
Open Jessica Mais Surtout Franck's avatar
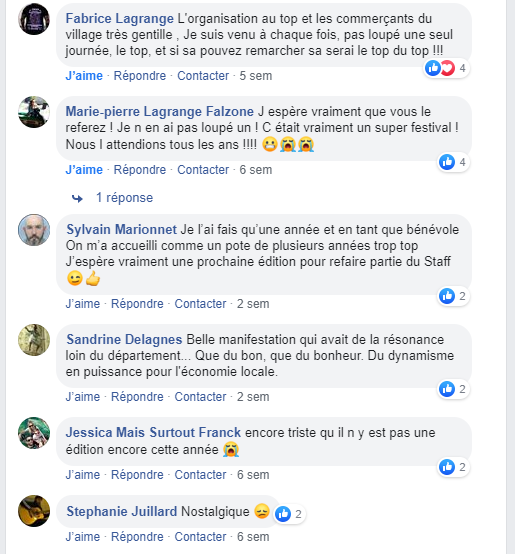(x=34, y=433)
